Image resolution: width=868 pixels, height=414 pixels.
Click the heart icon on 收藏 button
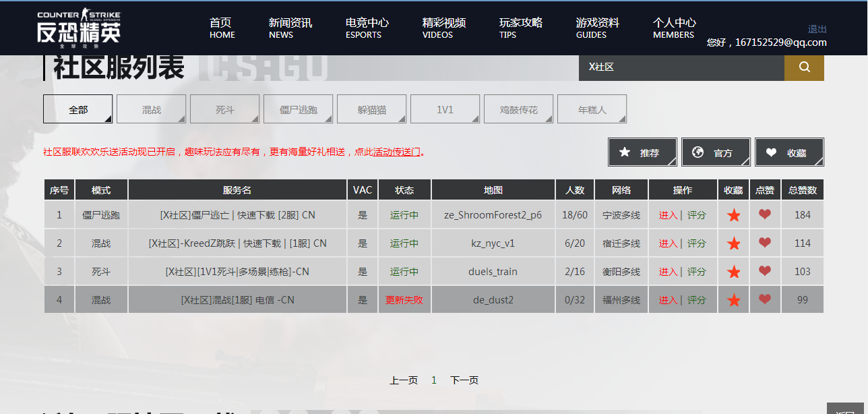[772, 152]
